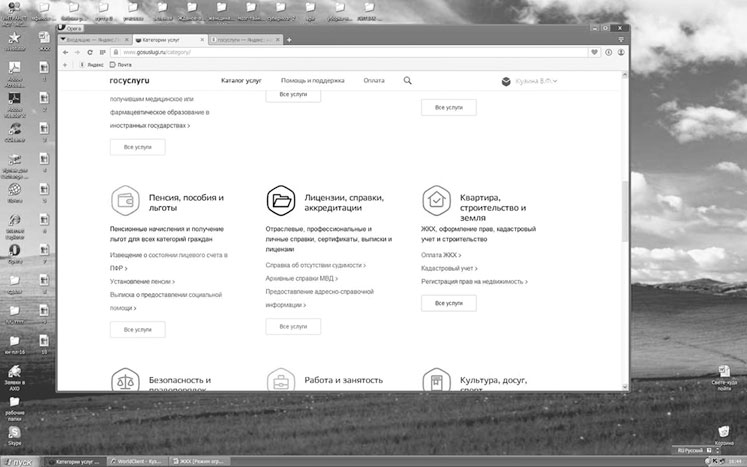
Task: Click the folder icon for Лицензии, справки, аккредитации
Action: pyautogui.click(x=281, y=202)
